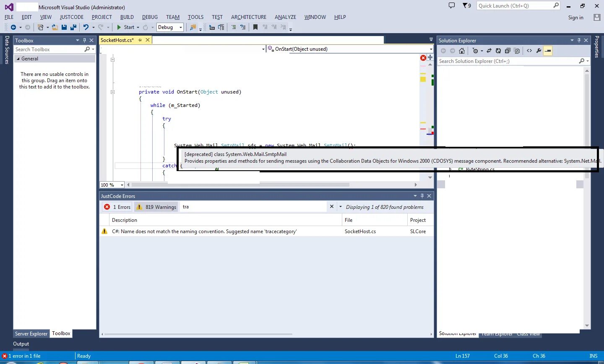The image size is (604, 364).
Task: Sort by the Description column header
Action: 226,220
